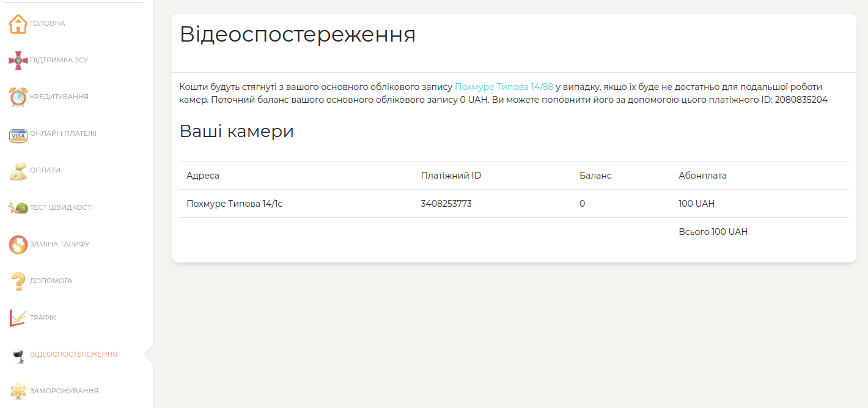The image size is (868, 408).
Task: Click the snail speed test icon
Action: click(18, 208)
